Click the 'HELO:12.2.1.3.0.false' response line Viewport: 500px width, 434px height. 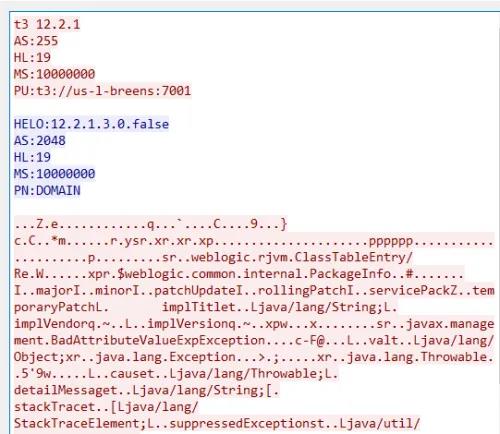tap(91, 124)
